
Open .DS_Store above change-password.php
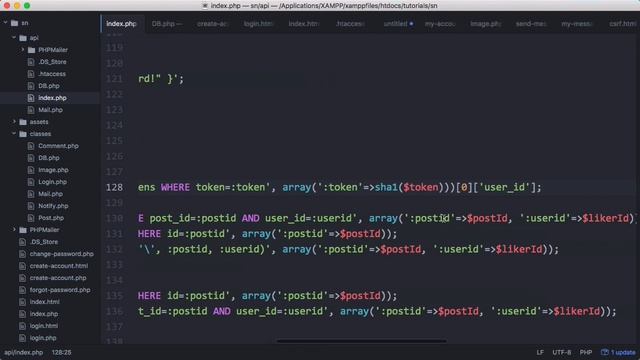[x=44, y=242]
